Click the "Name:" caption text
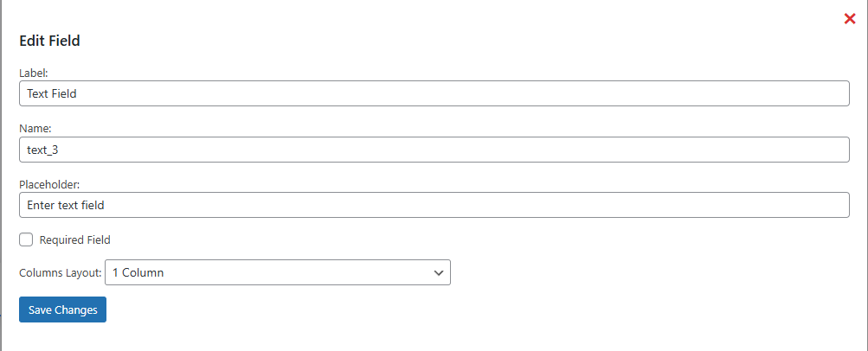Viewport: 868px width, 351px height. 35,129
